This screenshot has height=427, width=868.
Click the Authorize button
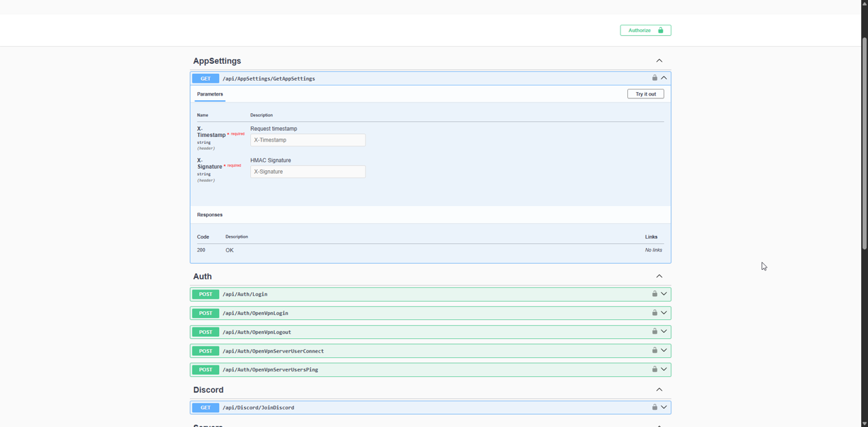(646, 30)
